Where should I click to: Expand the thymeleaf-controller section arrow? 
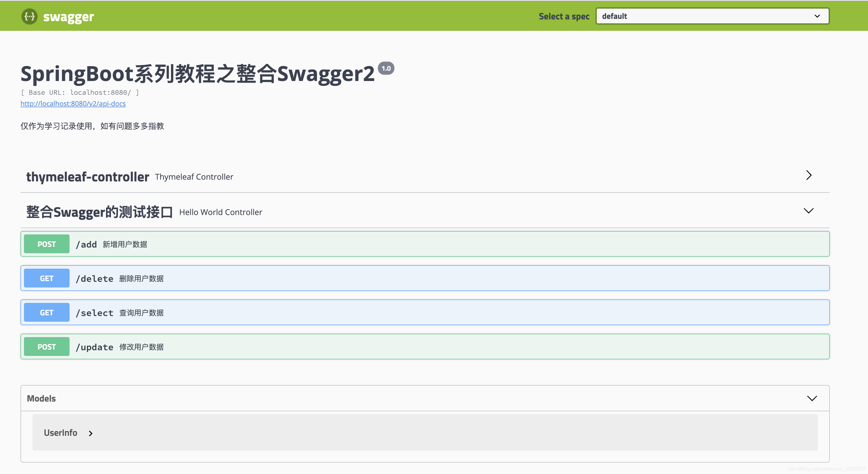pyautogui.click(x=809, y=175)
